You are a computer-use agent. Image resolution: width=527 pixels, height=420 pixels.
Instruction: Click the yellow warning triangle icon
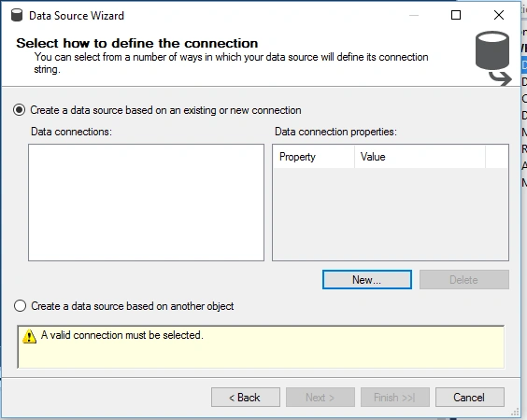click(29, 336)
